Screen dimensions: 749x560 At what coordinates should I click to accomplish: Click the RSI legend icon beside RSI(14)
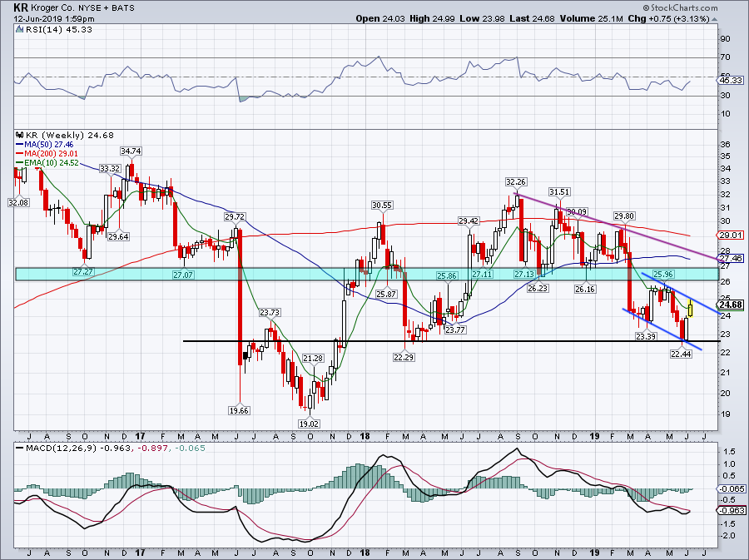click(20, 29)
